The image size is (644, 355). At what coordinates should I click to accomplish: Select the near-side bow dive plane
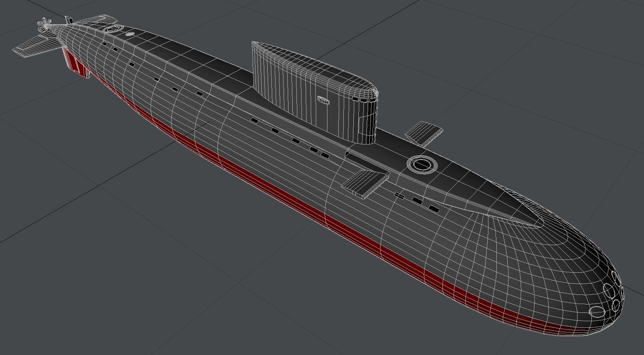[366, 183]
